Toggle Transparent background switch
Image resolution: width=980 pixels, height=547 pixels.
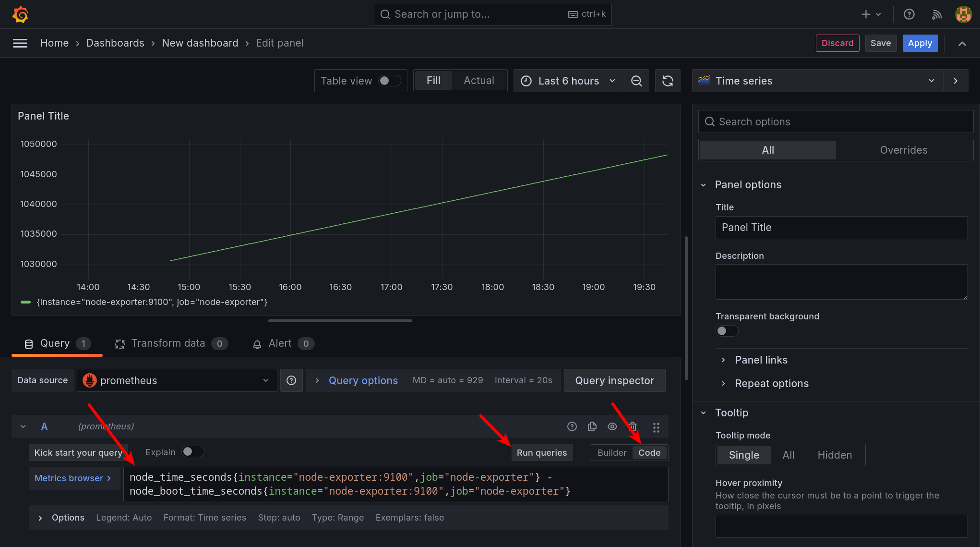coord(727,331)
